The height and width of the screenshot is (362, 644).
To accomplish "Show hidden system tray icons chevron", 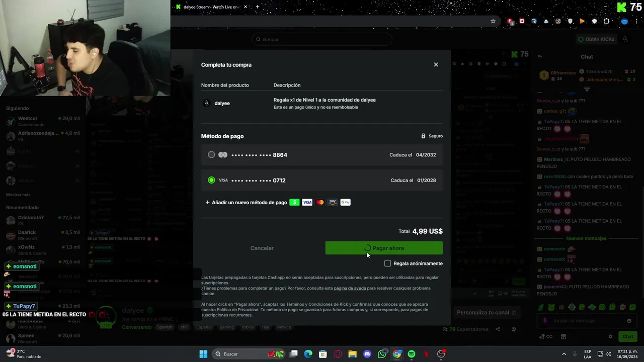I will 564,354.
